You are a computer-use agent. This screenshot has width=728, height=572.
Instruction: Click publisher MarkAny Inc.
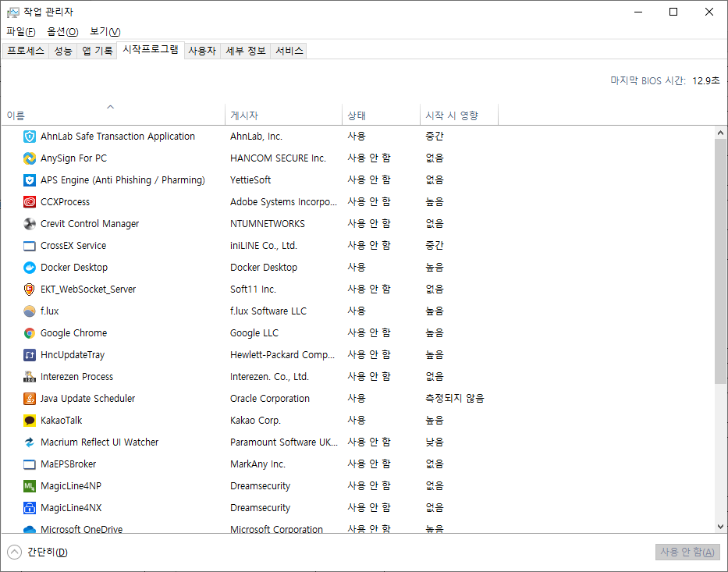(257, 464)
